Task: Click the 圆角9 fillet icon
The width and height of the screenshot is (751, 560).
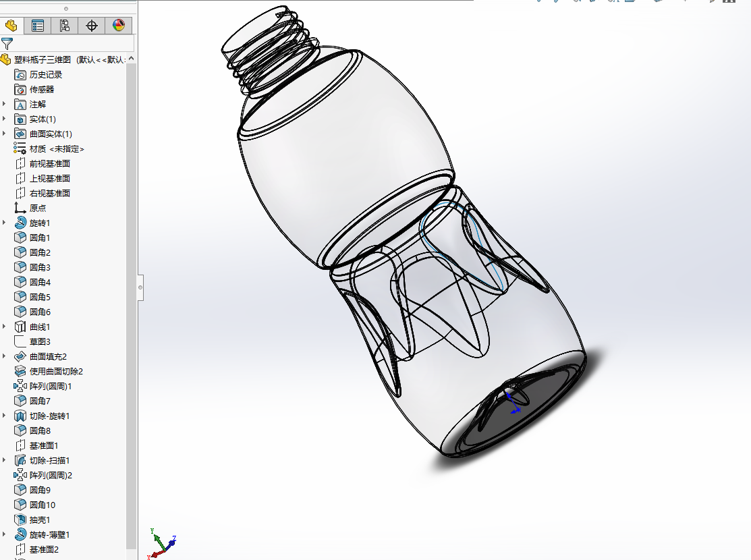Action: [x=20, y=490]
